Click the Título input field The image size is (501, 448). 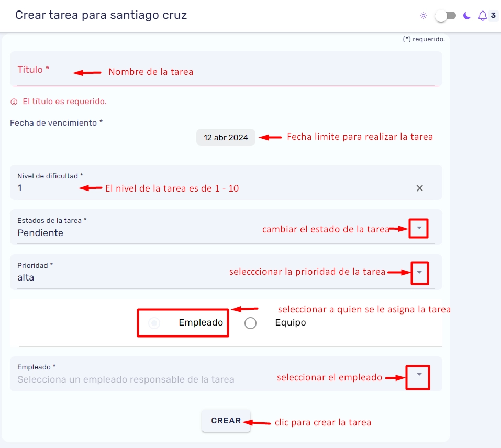226,69
